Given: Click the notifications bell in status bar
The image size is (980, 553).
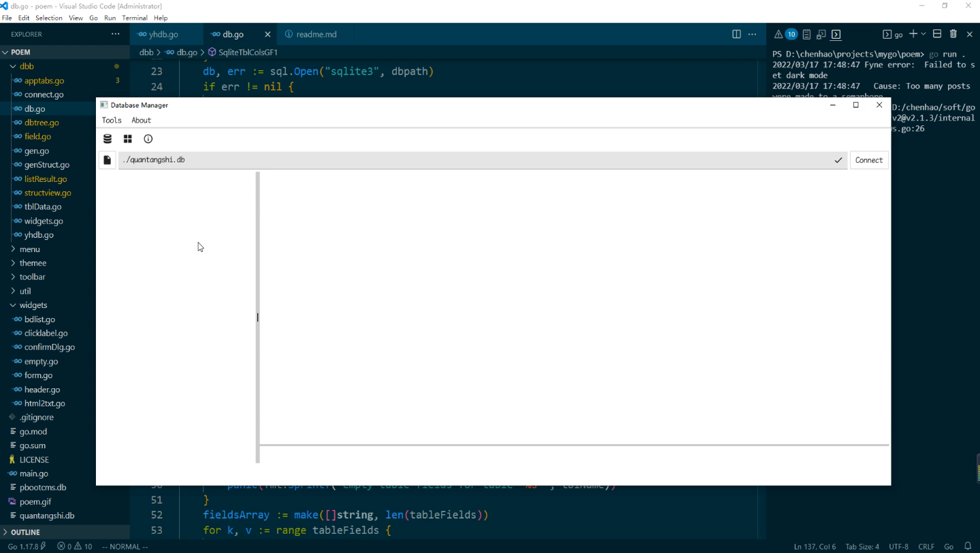Looking at the screenshot, I should click(x=968, y=546).
